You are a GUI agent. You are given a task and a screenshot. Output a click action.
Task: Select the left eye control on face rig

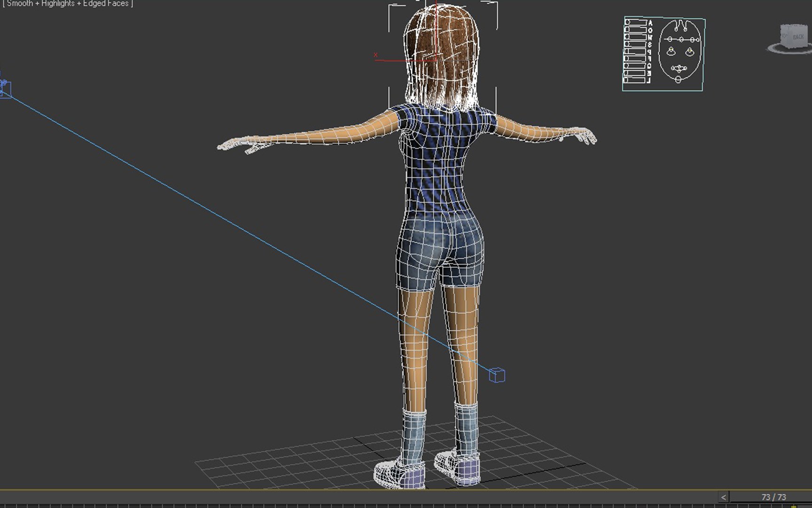point(671,51)
